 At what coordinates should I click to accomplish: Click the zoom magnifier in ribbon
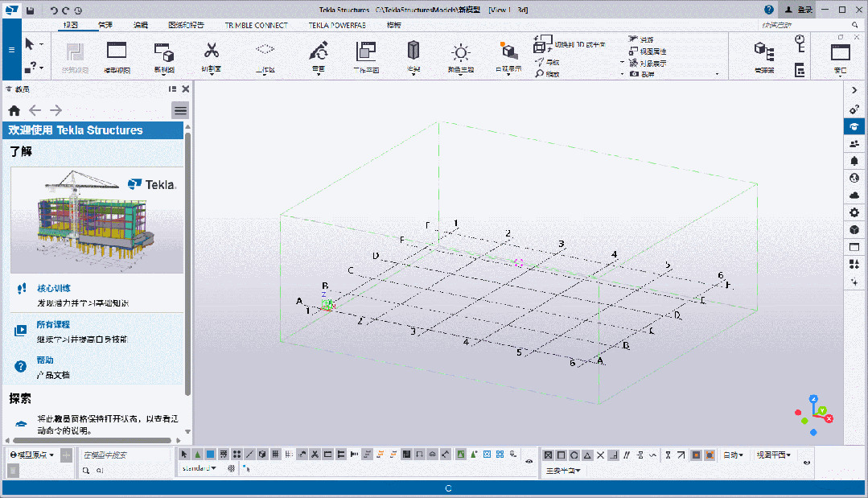pos(539,73)
